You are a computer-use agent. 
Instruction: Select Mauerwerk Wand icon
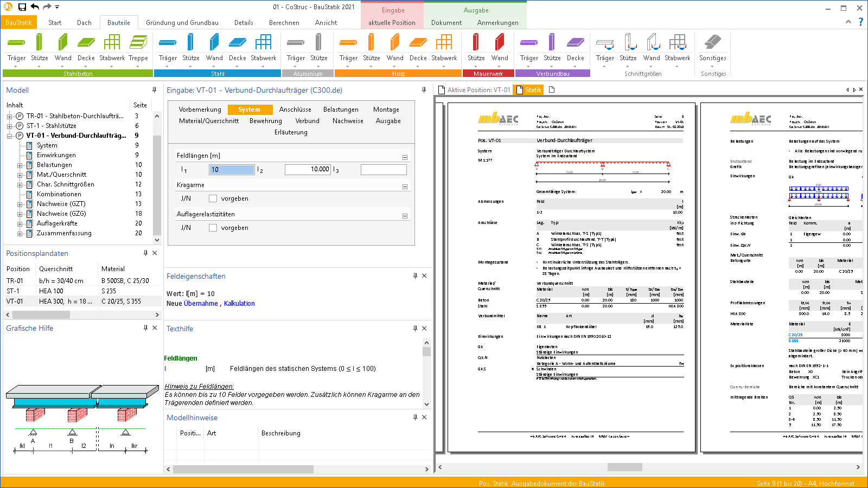point(500,43)
